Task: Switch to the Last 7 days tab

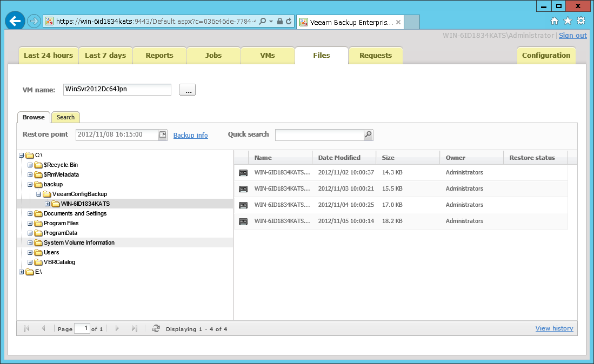Action: point(106,55)
